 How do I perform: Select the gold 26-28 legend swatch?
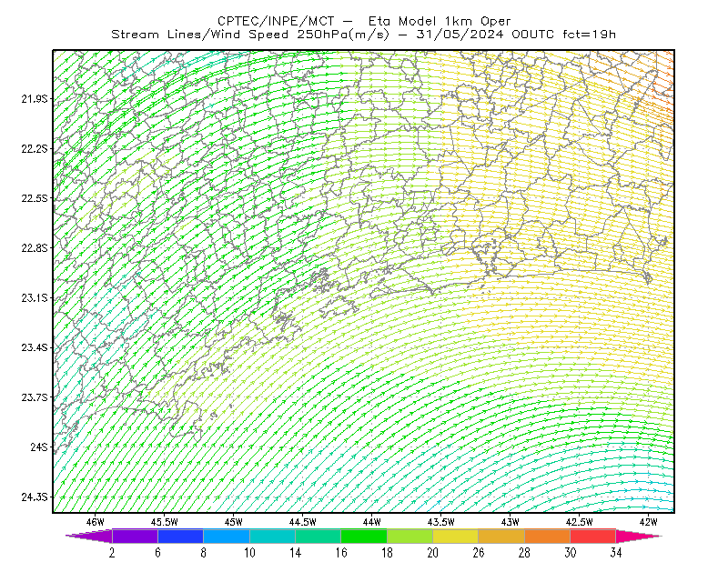pyautogui.click(x=501, y=536)
